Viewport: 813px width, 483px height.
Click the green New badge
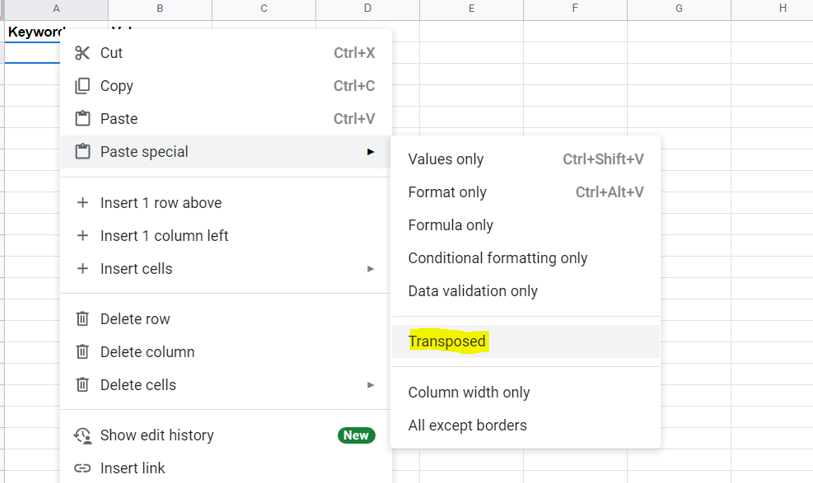[356, 435]
